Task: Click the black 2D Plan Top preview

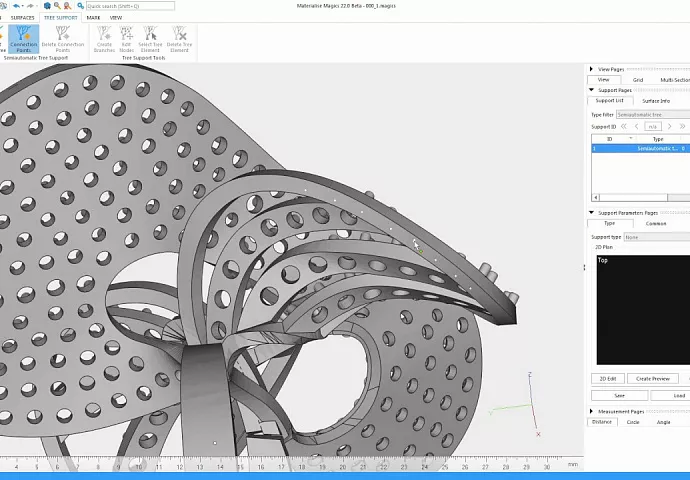Action: click(643, 310)
